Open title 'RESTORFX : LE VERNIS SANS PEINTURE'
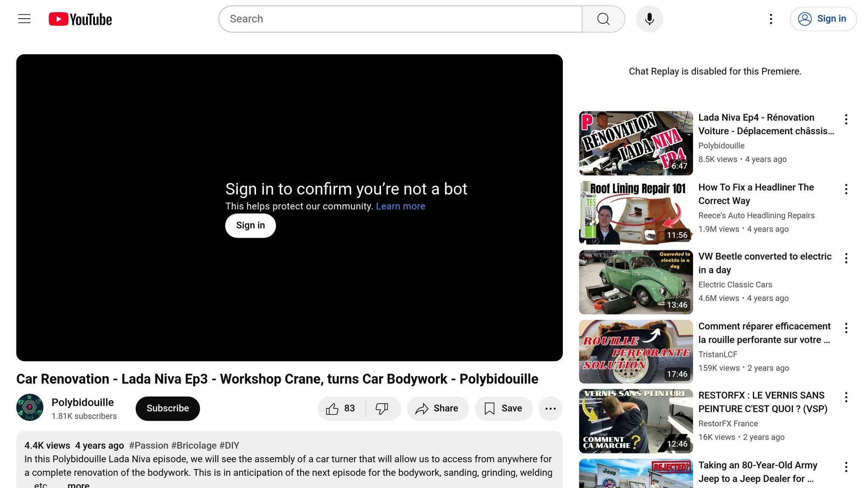 [763, 402]
